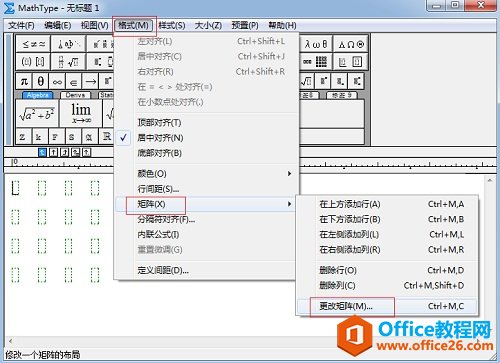Click the small Z symbol button
This screenshot has width=500, height=363.
click(x=23, y=137)
